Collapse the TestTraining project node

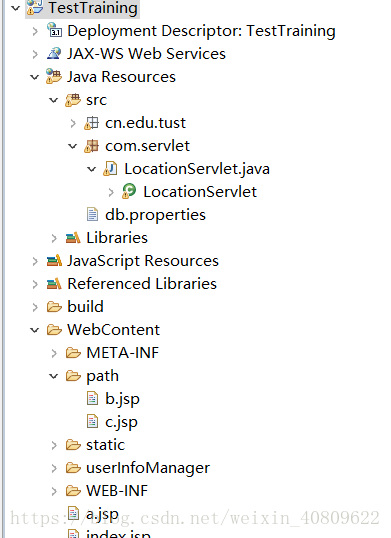(x=16, y=8)
